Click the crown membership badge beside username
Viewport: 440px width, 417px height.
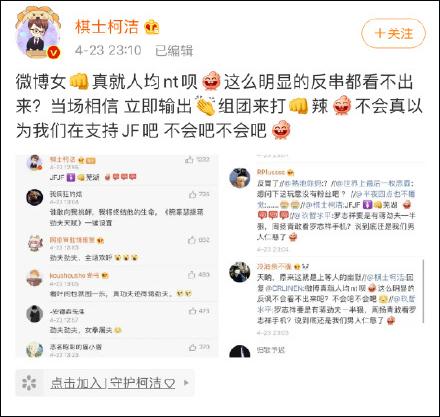coord(152,27)
